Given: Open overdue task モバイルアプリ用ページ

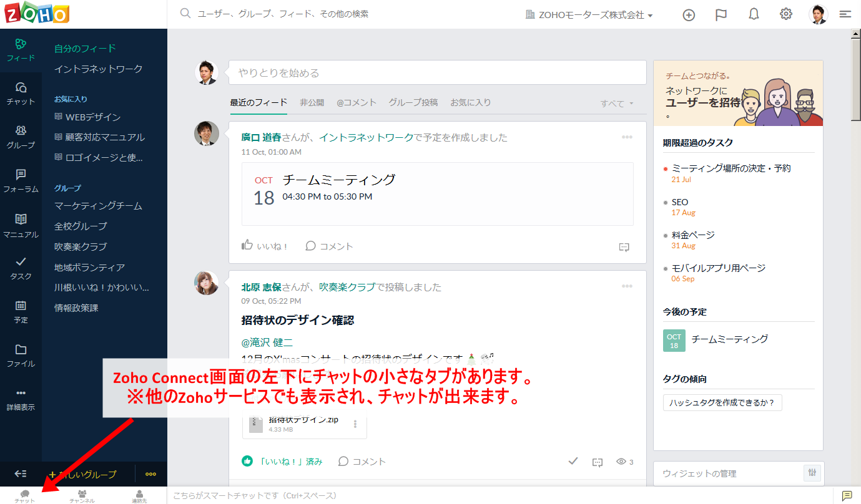Looking at the screenshot, I should click(718, 268).
